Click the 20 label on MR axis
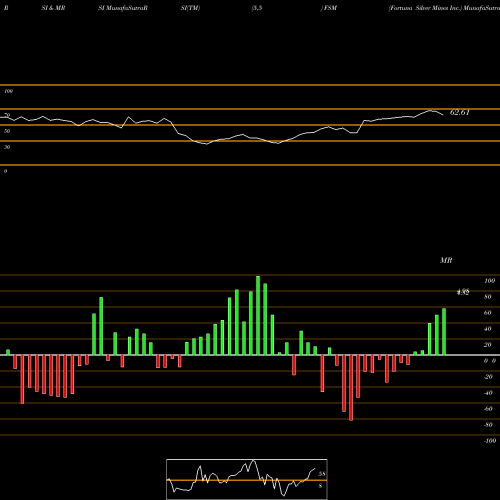The width and height of the screenshot is (500, 500). pos(488,345)
